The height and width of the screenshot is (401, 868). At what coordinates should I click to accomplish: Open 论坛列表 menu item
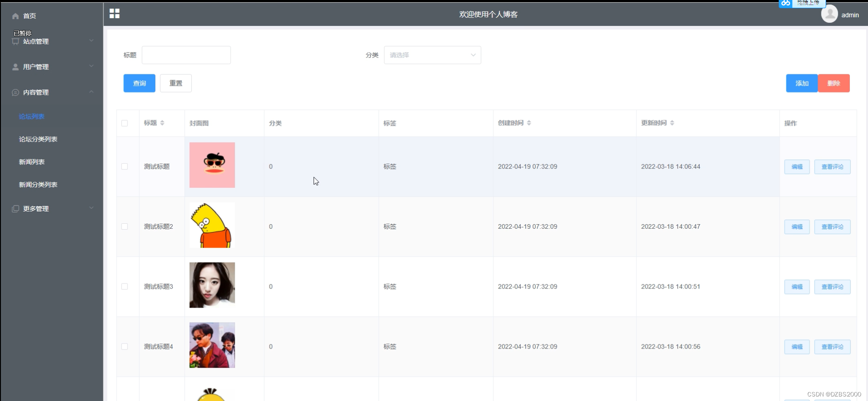coord(32,117)
